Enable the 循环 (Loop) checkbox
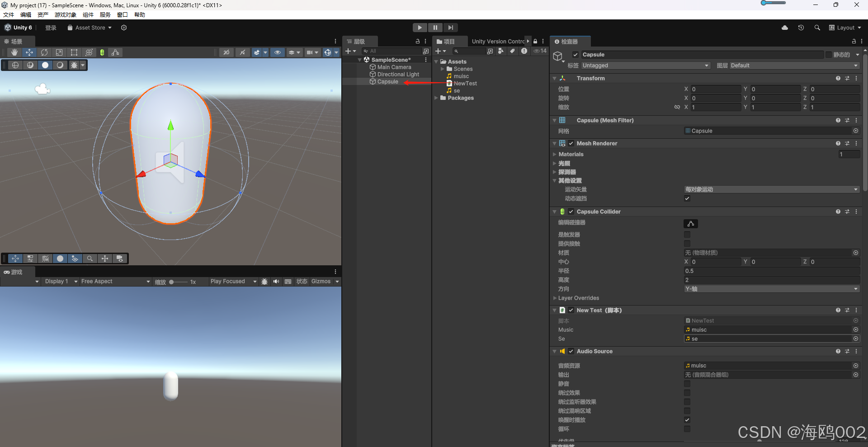The width and height of the screenshot is (868, 447). 687,429
